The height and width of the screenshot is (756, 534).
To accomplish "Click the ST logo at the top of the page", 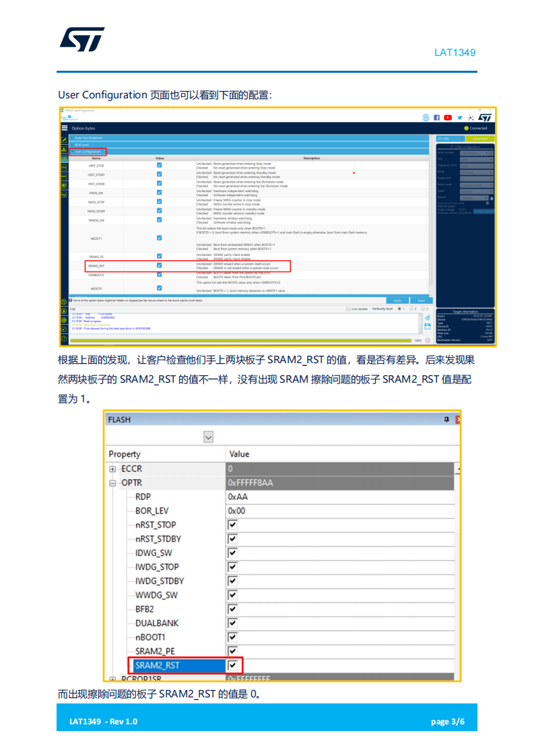I will pyautogui.click(x=82, y=39).
